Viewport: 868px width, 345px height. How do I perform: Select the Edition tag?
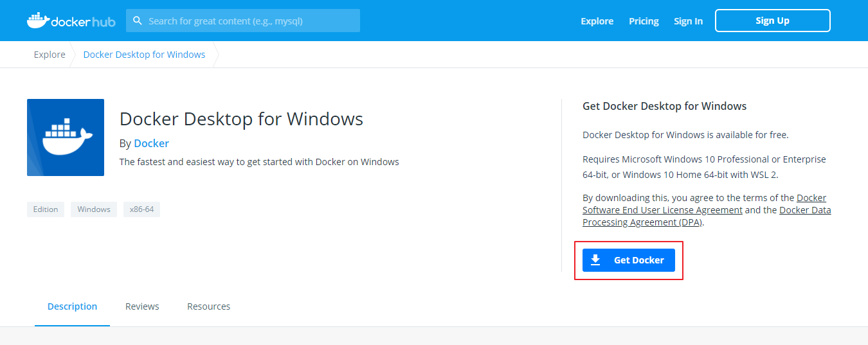point(46,209)
